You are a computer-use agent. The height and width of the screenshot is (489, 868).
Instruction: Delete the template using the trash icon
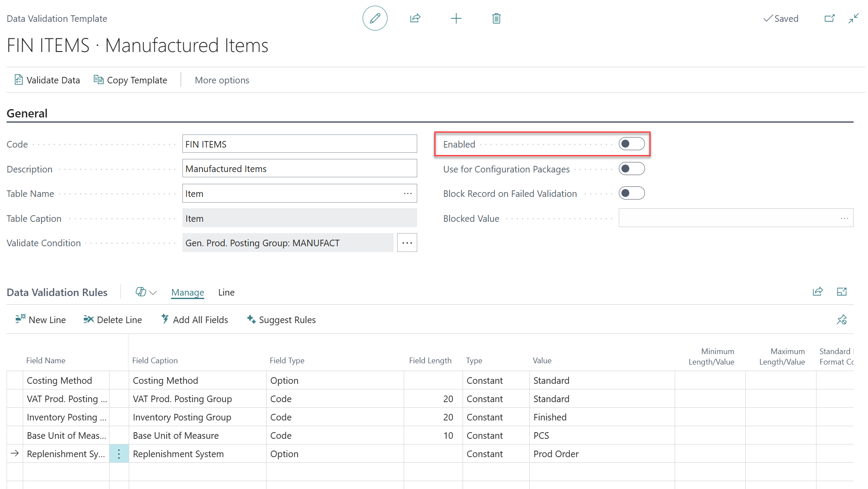(496, 18)
